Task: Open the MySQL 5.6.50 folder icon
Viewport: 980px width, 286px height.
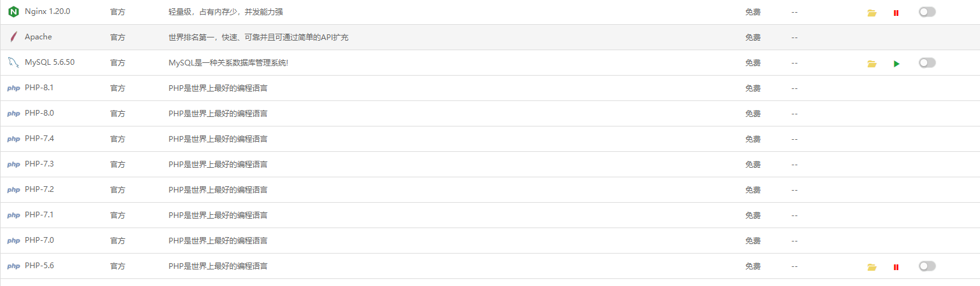Action: click(x=871, y=64)
